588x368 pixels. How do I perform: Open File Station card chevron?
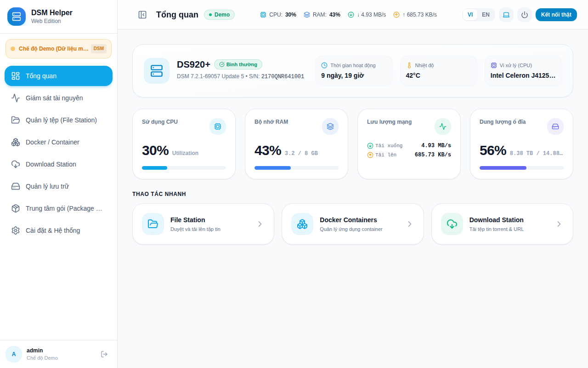260,224
